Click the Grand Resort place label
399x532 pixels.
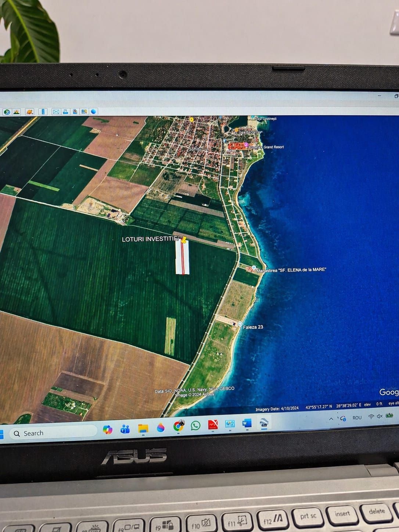pyautogui.click(x=273, y=147)
